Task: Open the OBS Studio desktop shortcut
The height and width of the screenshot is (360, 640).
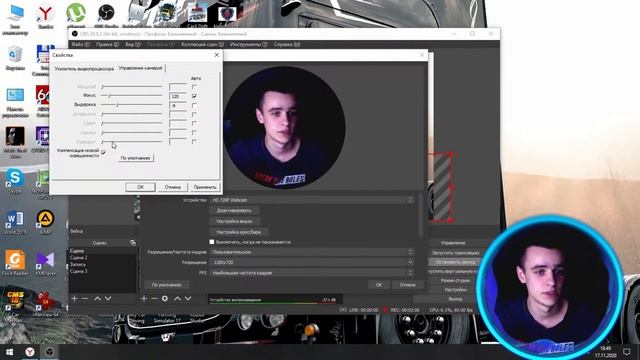Action: [106, 16]
